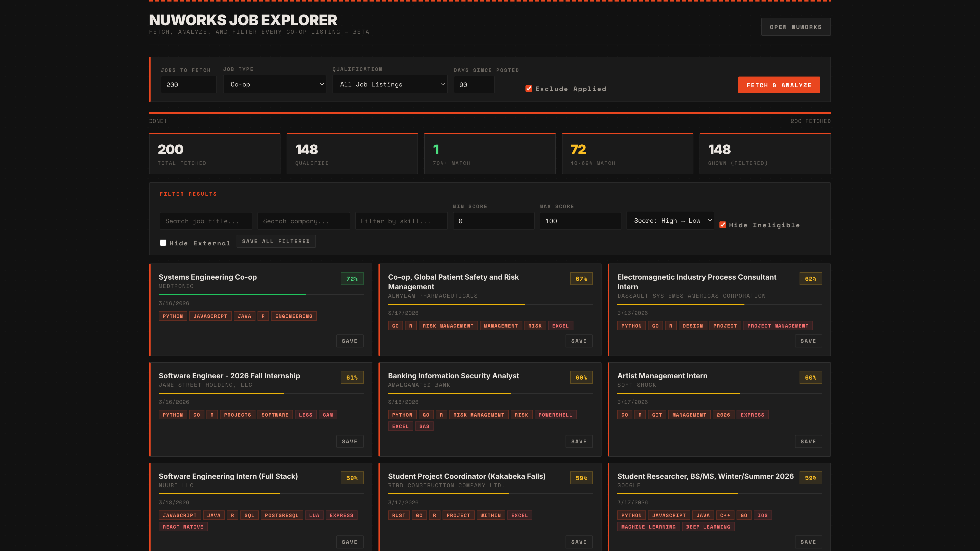
Task: Click the FETCH & ANALYZE button
Action: coord(779,85)
